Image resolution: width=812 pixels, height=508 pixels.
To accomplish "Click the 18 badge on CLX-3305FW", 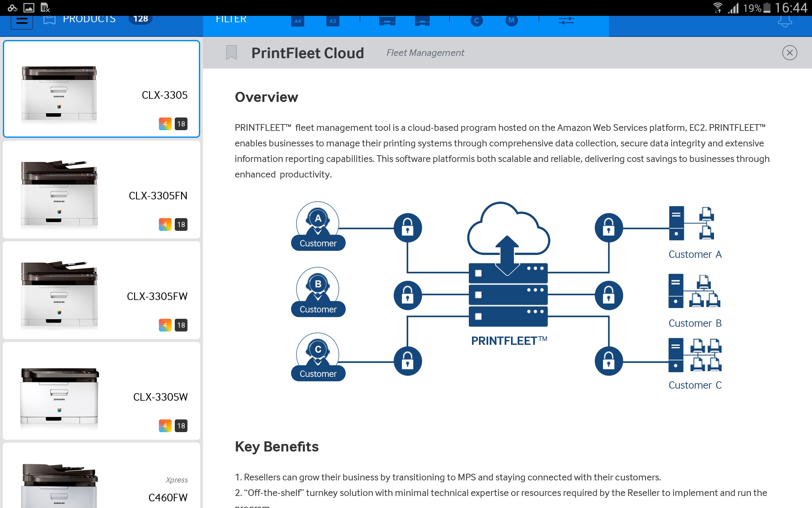I will pos(181,325).
